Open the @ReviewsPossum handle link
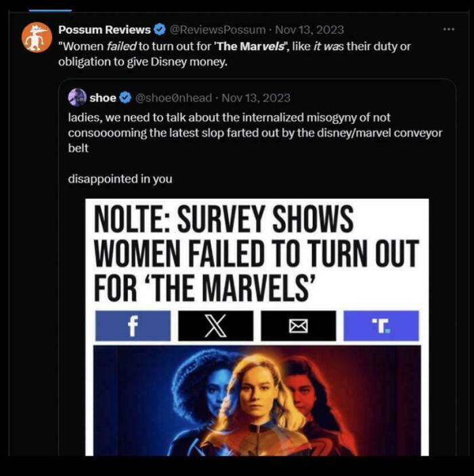This screenshot has height=476, width=474. tap(217, 30)
